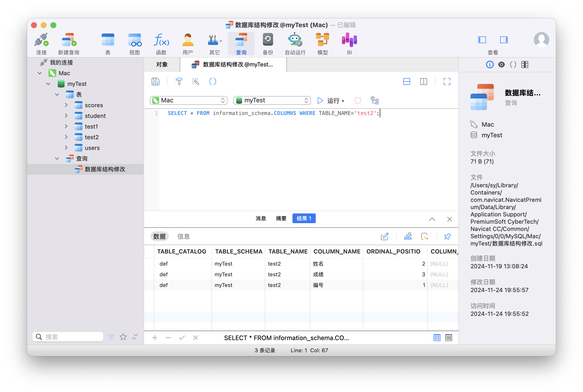
Task: Click the save query icon
Action: pyautogui.click(x=155, y=82)
